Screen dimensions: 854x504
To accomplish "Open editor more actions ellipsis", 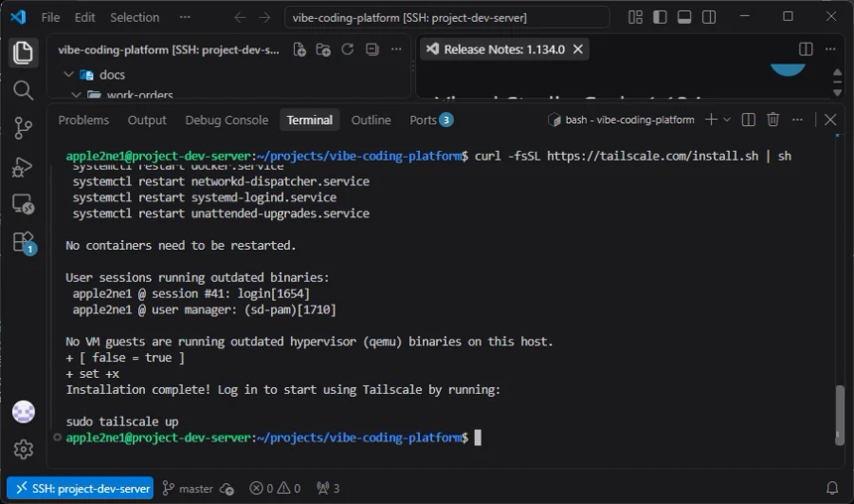I will [830, 49].
